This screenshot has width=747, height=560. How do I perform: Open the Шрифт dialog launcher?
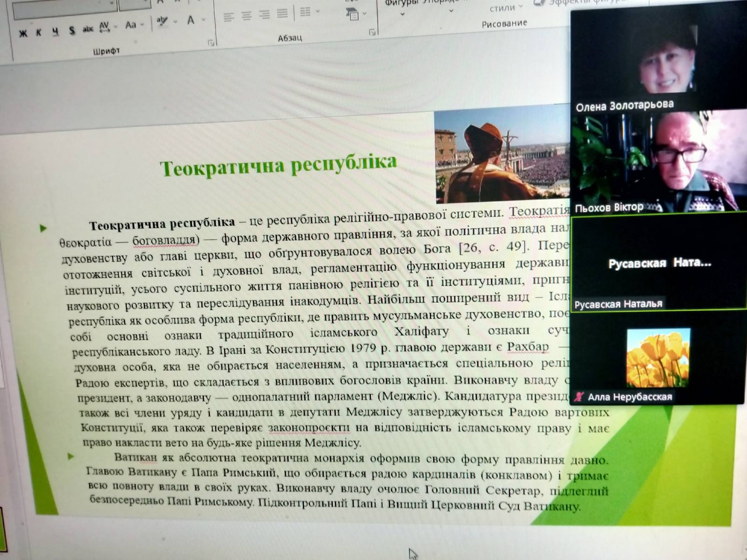211,43
